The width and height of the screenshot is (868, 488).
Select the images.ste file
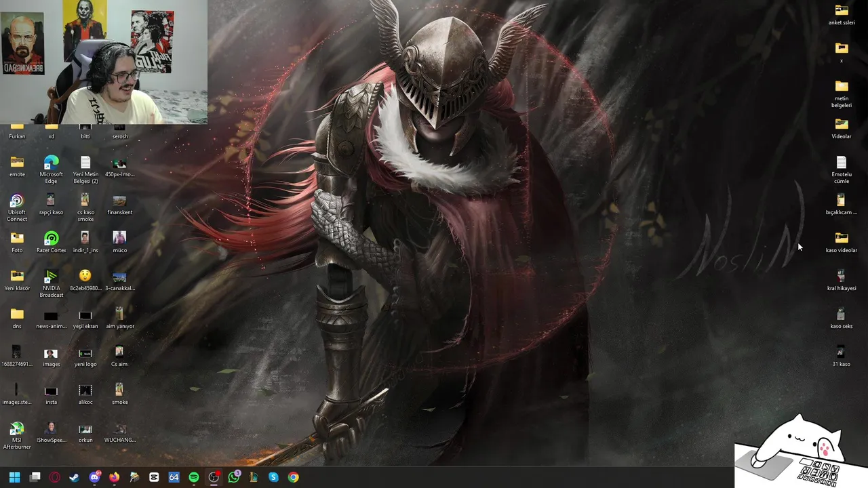click(x=17, y=394)
